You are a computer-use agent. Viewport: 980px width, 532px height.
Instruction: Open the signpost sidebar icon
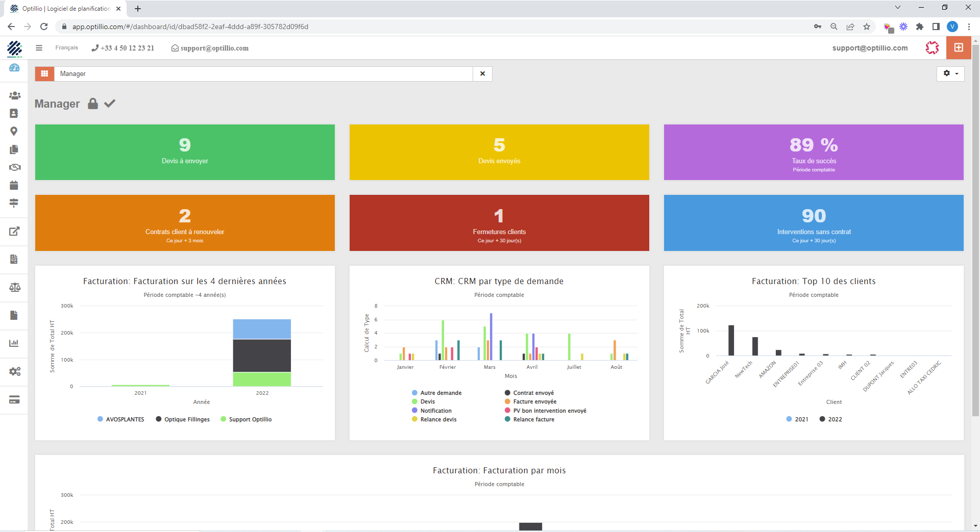[x=14, y=203]
